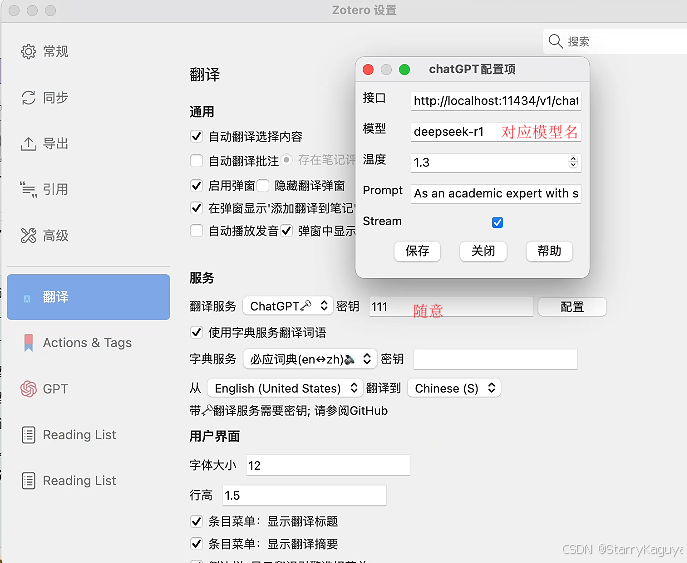The width and height of the screenshot is (687, 563).
Task: Open the 同步 settings pane
Action: 89,98
